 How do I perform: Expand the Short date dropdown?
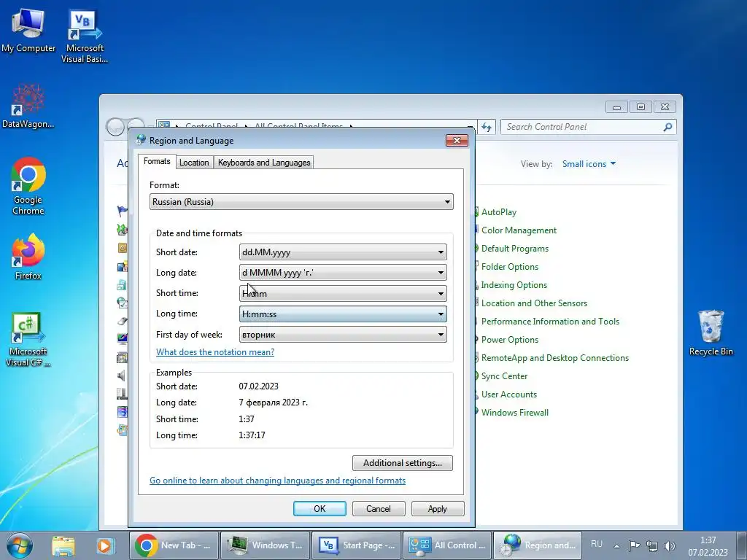343,252
